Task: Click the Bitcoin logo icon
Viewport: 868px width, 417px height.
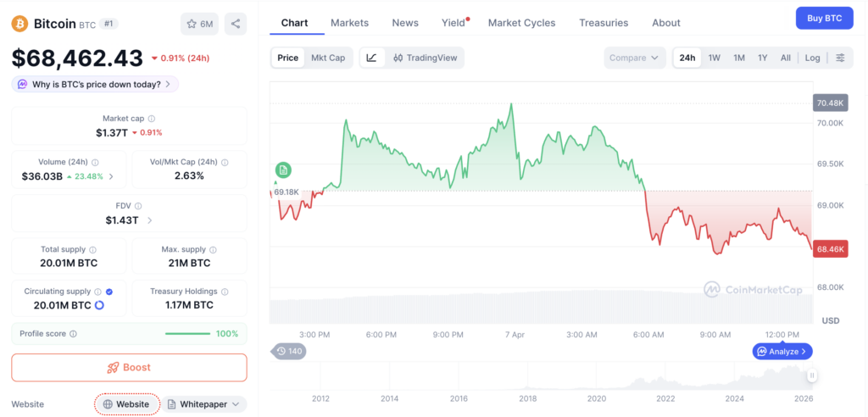Action: [20, 24]
